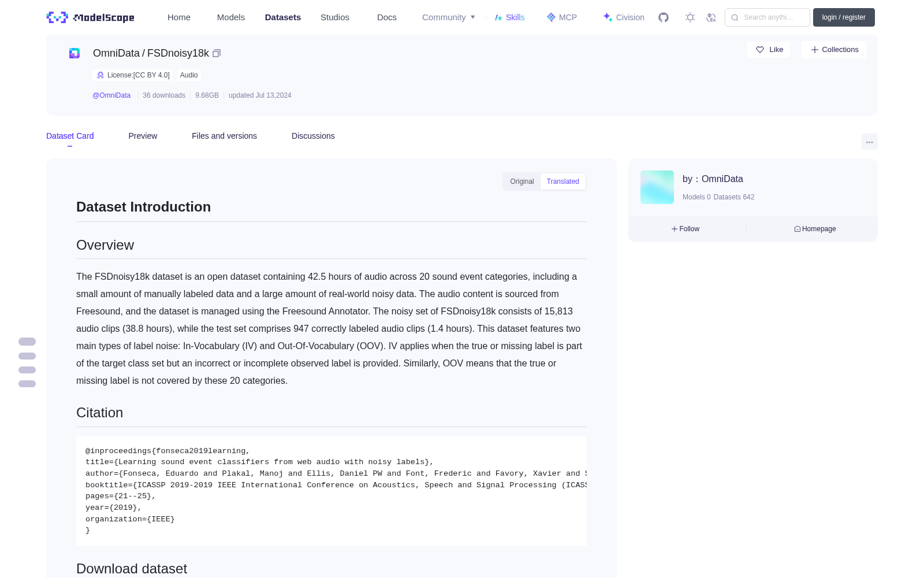Select the Dataset Card tab
Viewport: 924px width, 578px height.
pos(70,136)
